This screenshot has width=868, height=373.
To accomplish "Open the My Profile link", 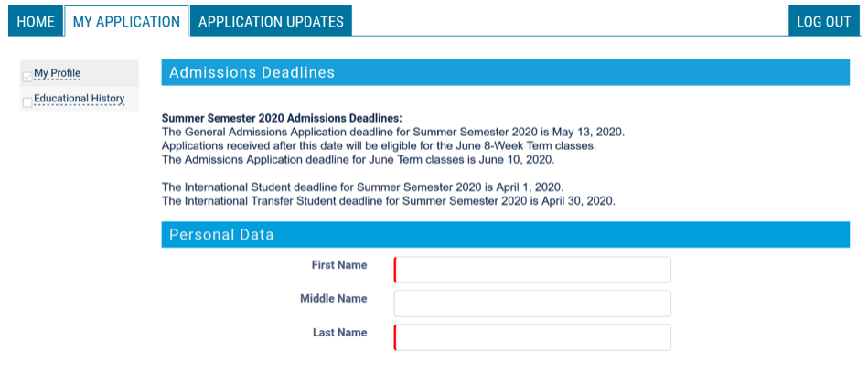I will pos(58,73).
